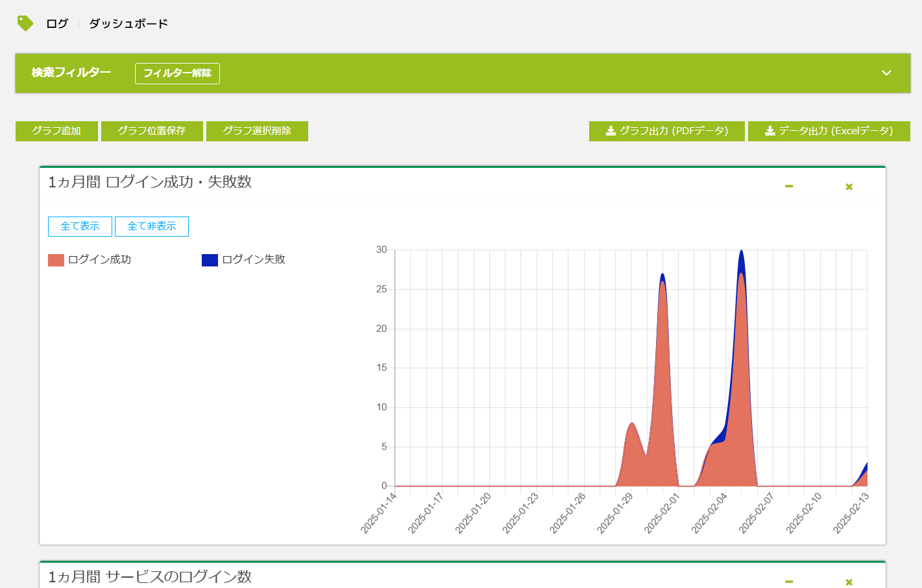Screen dimensions: 922x588
Task: Click the ログイン成功 red legend swatch
Action: (x=56, y=260)
